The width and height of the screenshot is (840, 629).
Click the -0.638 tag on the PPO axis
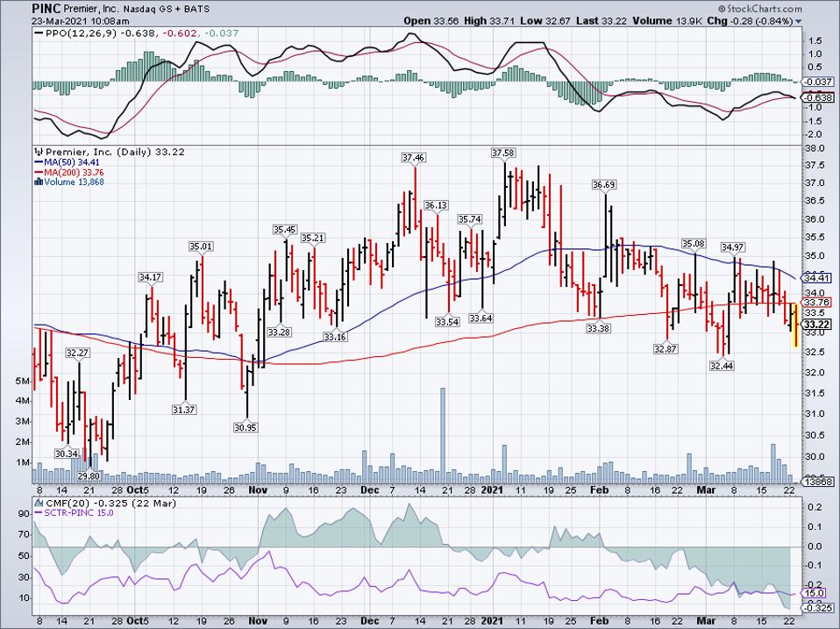click(819, 97)
